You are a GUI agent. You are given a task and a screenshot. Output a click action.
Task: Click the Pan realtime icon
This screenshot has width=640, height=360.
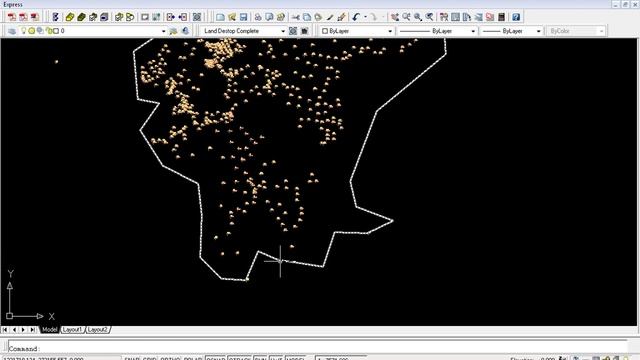[x=395, y=17]
